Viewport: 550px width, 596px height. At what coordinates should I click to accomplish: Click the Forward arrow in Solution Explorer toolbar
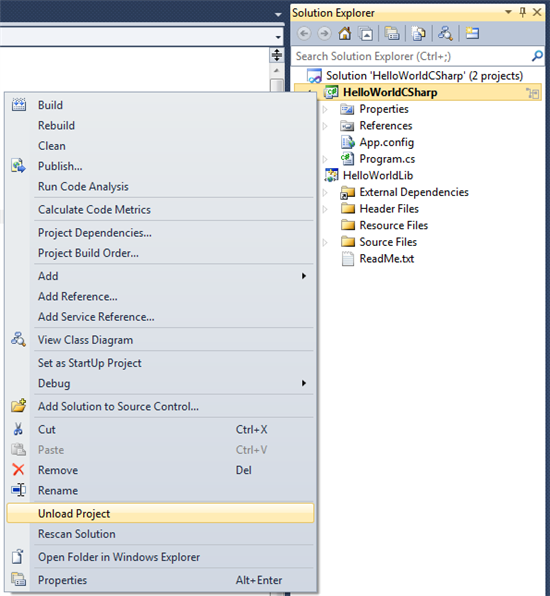point(324,34)
